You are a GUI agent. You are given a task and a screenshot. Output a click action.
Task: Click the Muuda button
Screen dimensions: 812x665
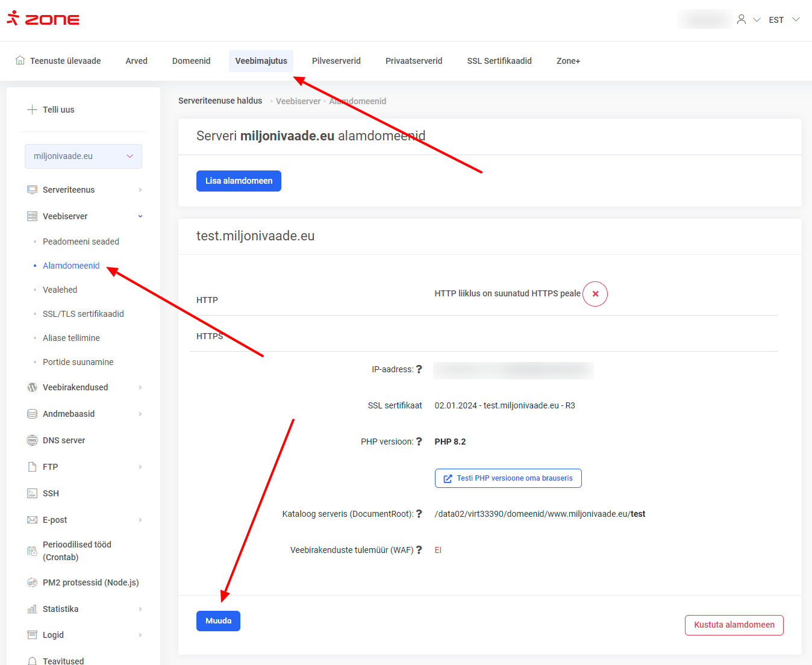(x=218, y=621)
